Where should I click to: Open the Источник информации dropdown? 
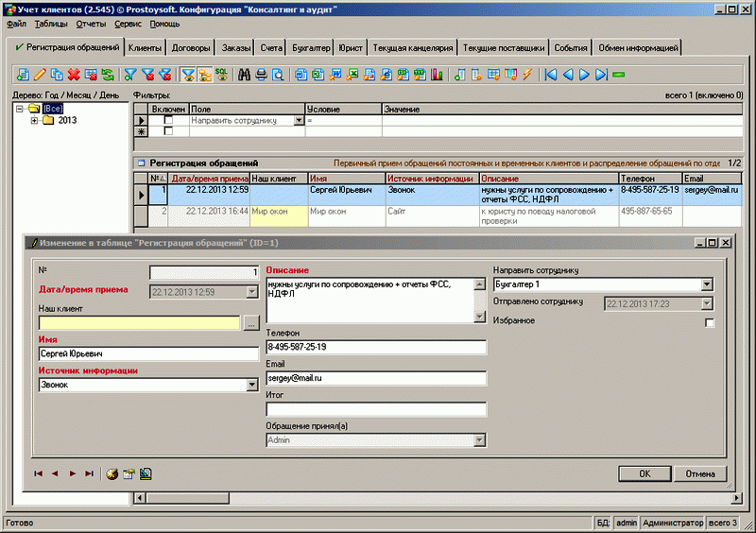(251, 386)
